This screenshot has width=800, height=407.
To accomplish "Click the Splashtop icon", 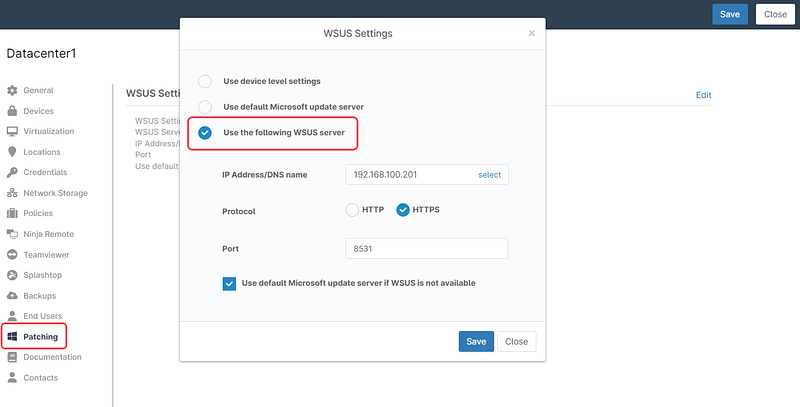I will 12,275.
